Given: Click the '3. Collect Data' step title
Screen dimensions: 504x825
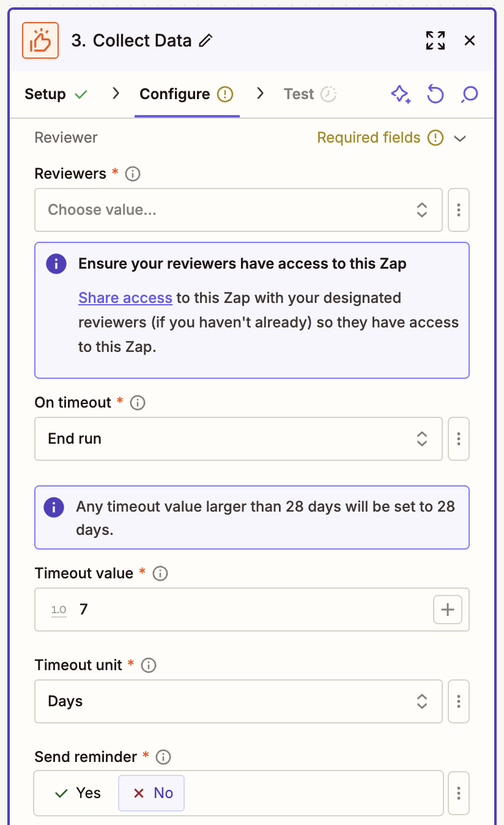Looking at the screenshot, I should tap(132, 41).
